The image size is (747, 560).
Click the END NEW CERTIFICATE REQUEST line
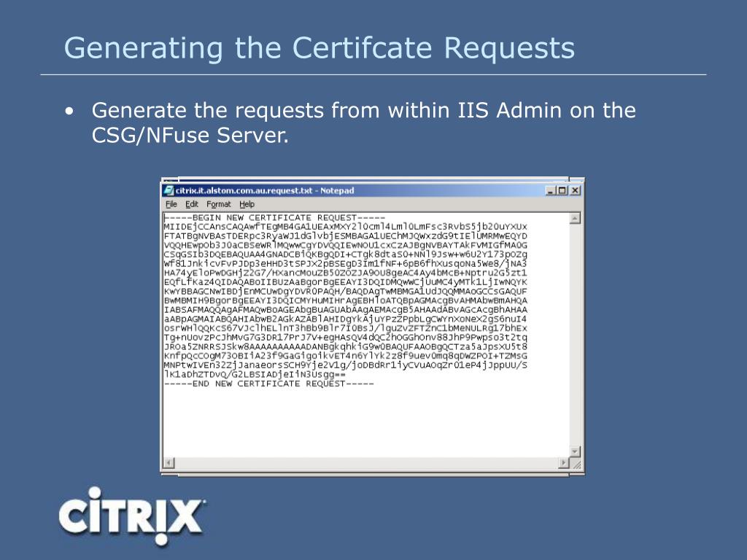(268, 384)
